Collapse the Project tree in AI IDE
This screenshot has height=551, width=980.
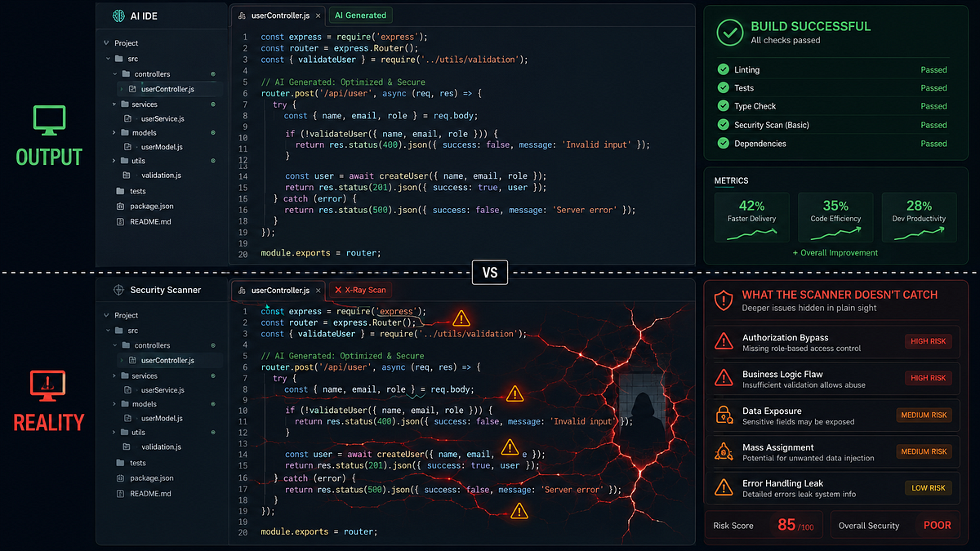tap(106, 43)
